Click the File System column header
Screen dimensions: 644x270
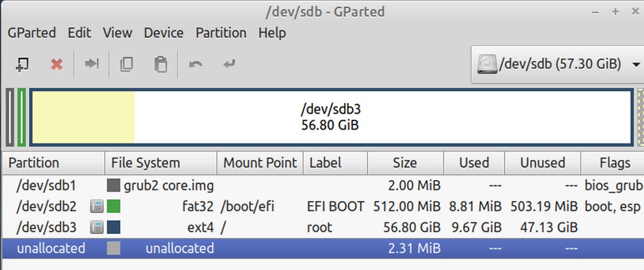click(161, 163)
